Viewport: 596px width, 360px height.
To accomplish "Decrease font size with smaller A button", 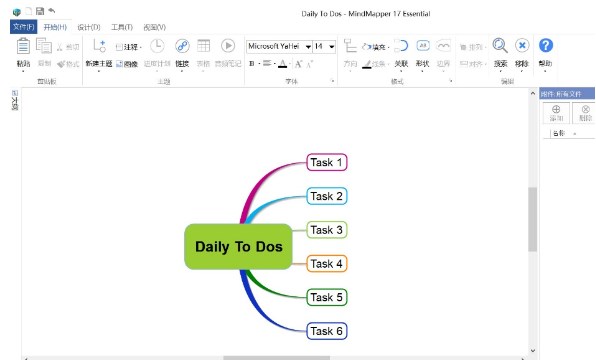I will click(310, 64).
